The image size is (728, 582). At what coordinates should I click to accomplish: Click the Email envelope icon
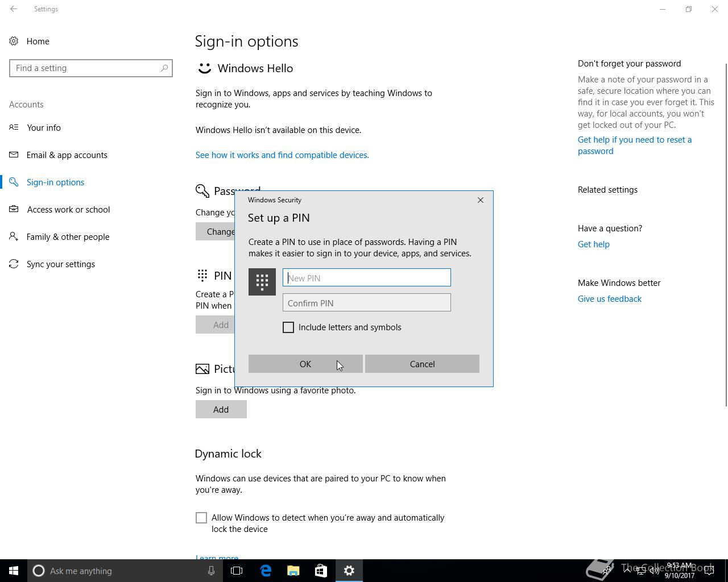(x=14, y=155)
